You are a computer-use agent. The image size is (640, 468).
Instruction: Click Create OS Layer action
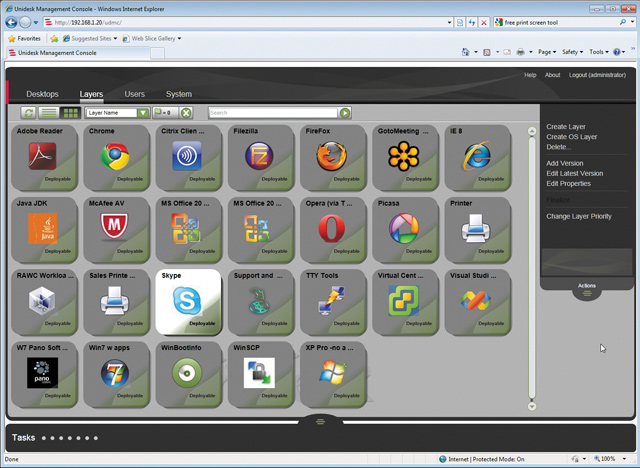point(571,137)
